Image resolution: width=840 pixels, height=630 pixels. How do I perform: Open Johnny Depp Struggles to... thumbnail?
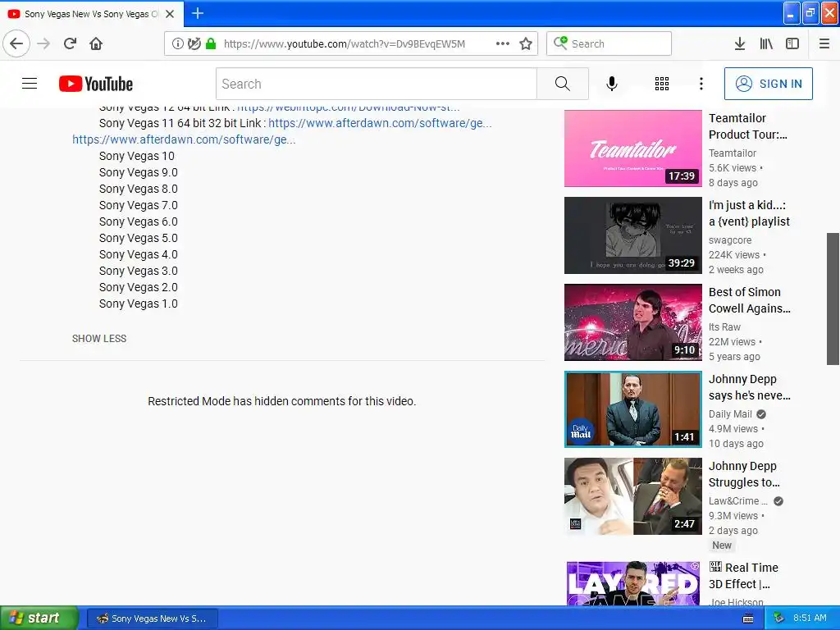pos(632,496)
